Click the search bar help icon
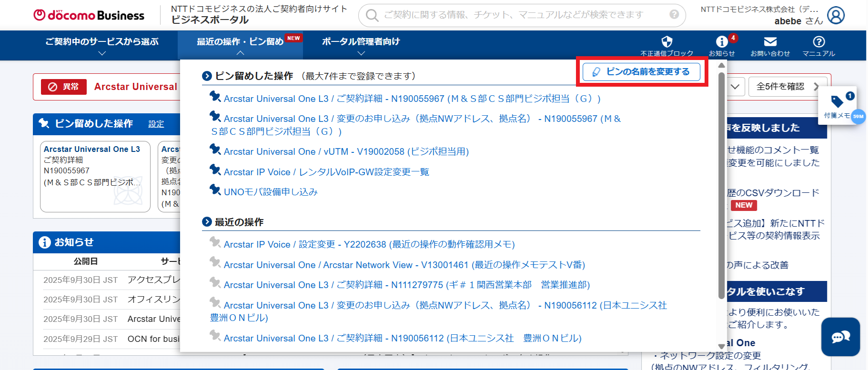Viewport: 868px width, 370px height. (674, 14)
